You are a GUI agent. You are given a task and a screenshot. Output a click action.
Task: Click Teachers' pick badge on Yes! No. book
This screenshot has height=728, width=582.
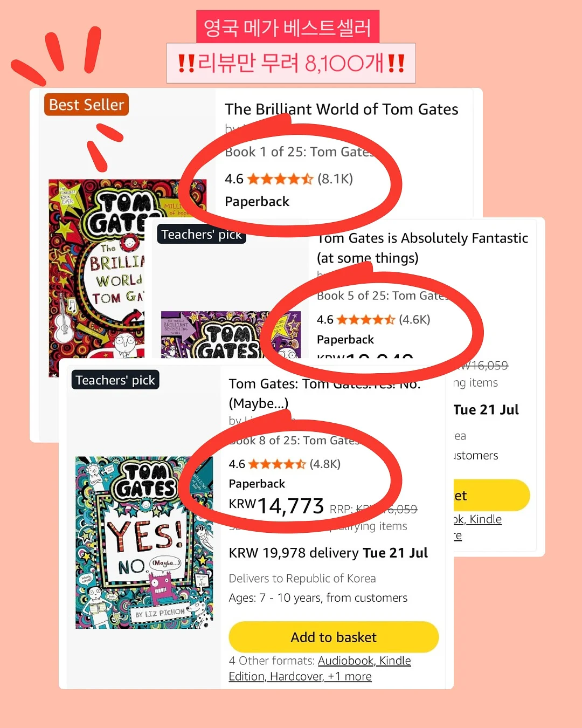coord(115,380)
